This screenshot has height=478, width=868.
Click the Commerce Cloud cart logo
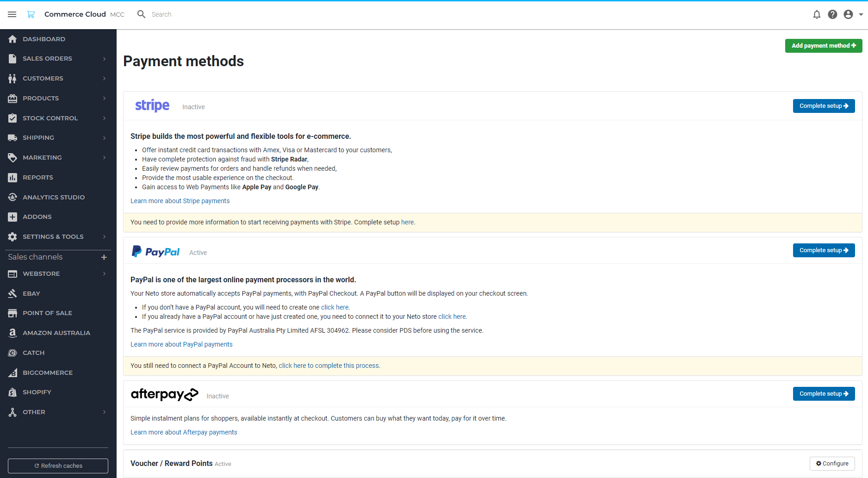[x=31, y=14]
